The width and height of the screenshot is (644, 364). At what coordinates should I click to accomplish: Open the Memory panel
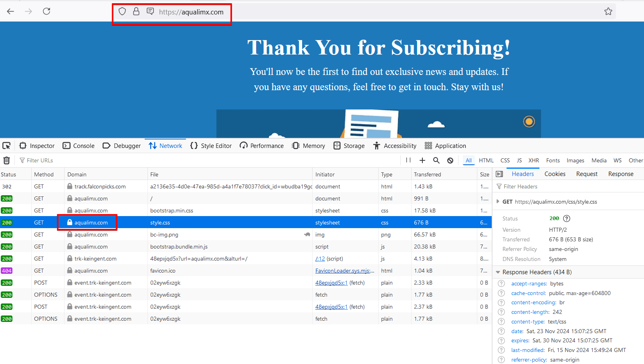(308, 146)
